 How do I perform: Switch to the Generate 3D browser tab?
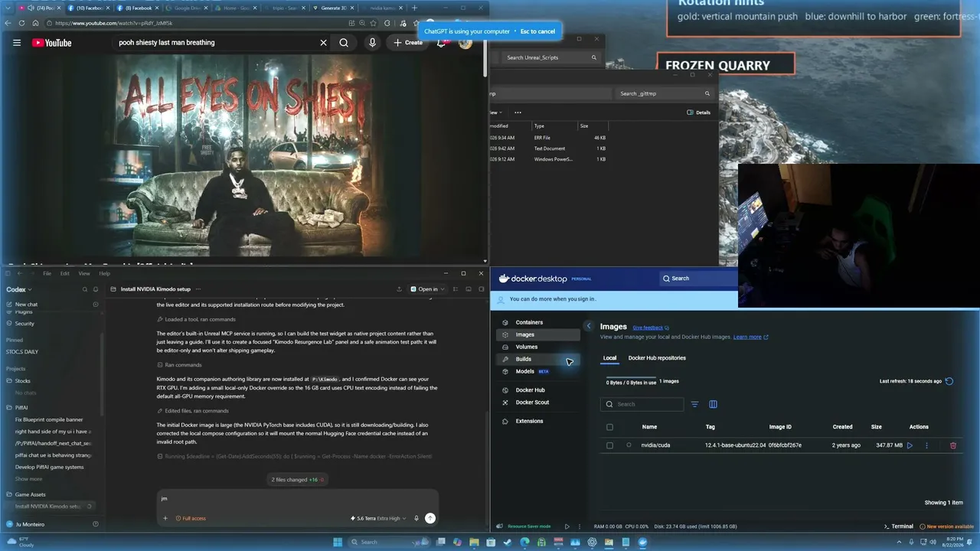coord(334,8)
